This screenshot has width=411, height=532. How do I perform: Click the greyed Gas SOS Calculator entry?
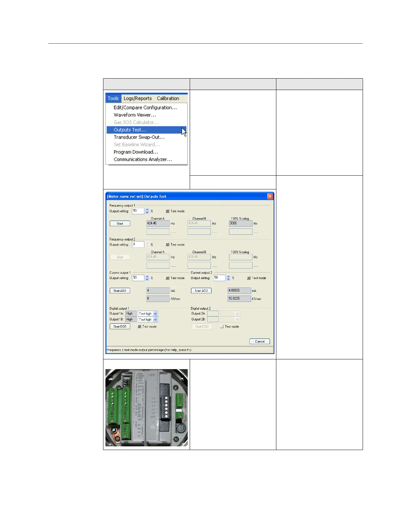(x=136, y=122)
